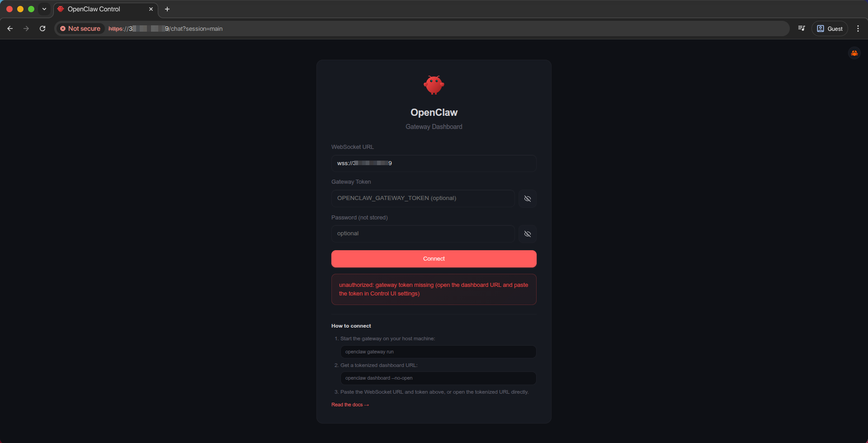The image size is (868, 443).
Task: Go back using the browser back arrow
Action: pos(10,29)
